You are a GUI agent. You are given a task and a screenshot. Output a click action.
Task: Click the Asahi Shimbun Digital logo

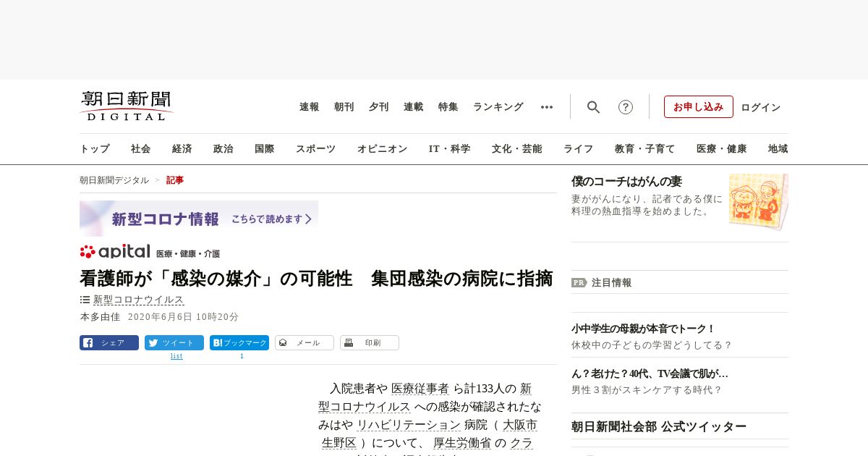127,106
